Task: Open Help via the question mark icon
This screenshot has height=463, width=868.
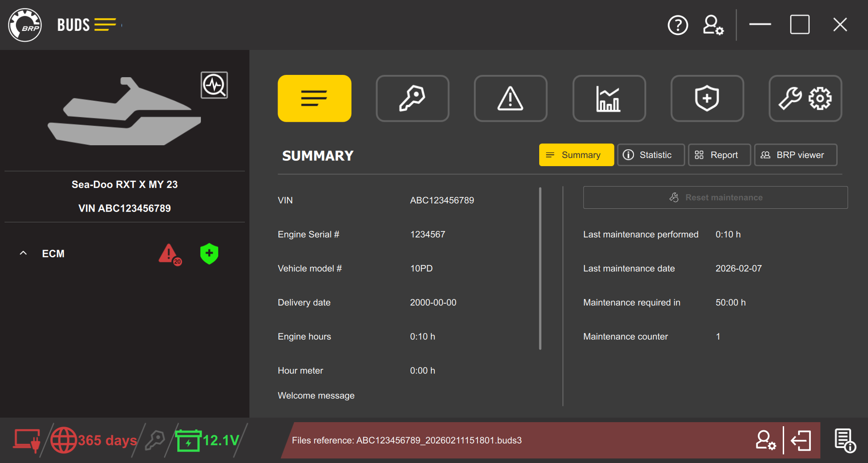Action: pos(678,25)
